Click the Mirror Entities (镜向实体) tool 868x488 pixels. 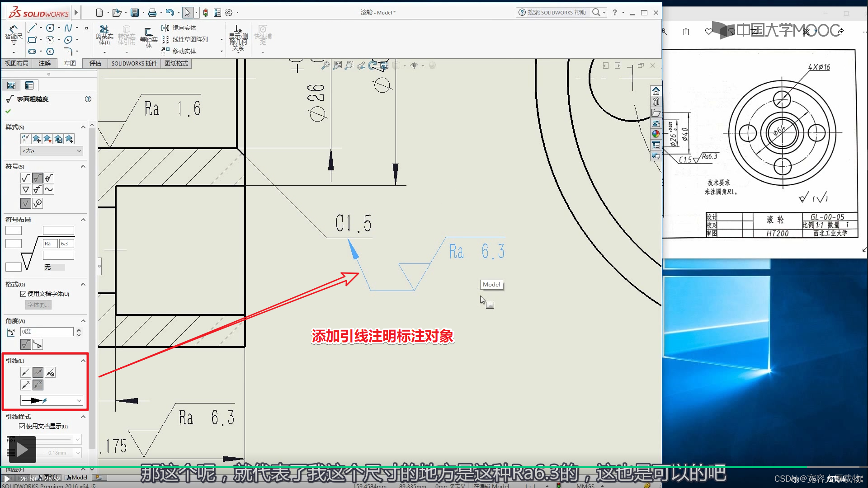point(179,28)
